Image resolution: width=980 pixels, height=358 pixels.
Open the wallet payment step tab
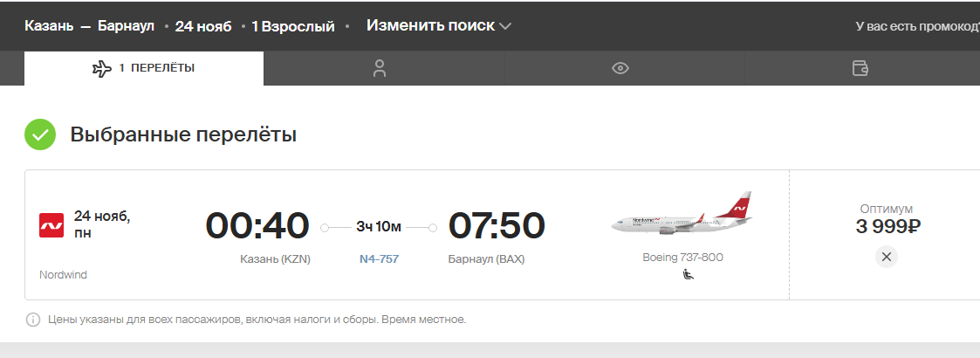[x=860, y=68]
